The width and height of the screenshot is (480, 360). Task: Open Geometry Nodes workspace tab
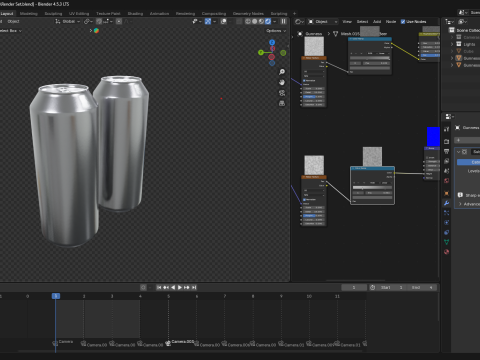[x=248, y=14]
